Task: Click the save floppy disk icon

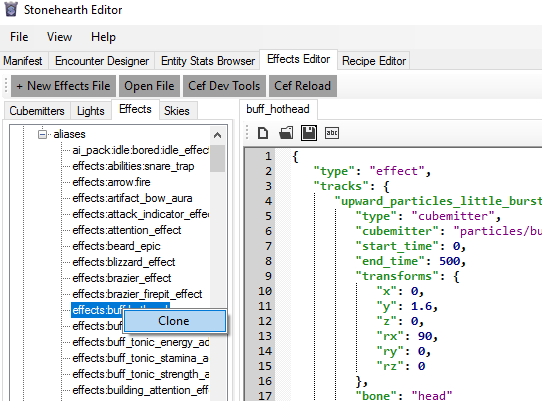Action: point(309,133)
